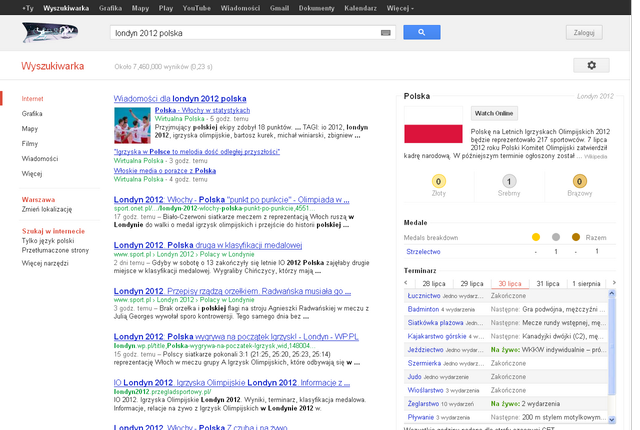The height and width of the screenshot is (430, 640).
Task: Filter results by Mapy in sidebar
Action: pyautogui.click(x=30, y=129)
